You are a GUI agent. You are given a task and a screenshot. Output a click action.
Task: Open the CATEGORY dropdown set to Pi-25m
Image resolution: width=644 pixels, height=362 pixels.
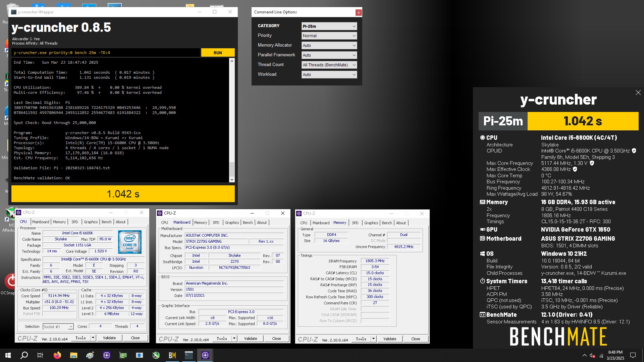[x=329, y=26]
